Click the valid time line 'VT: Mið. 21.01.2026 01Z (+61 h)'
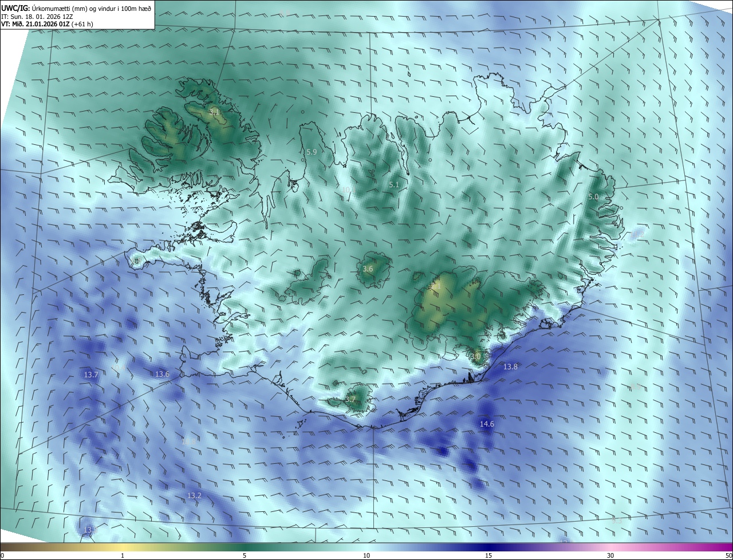 coord(47,24)
